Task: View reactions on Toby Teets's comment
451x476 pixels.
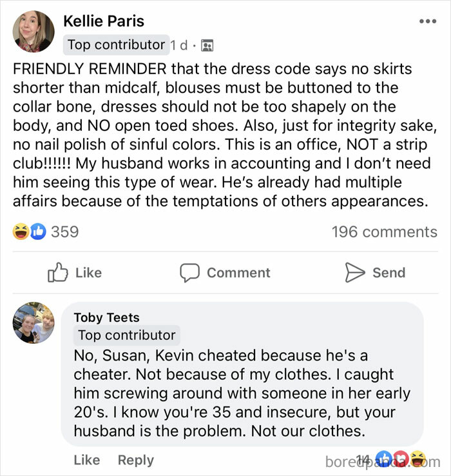Action: click(x=399, y=460)
